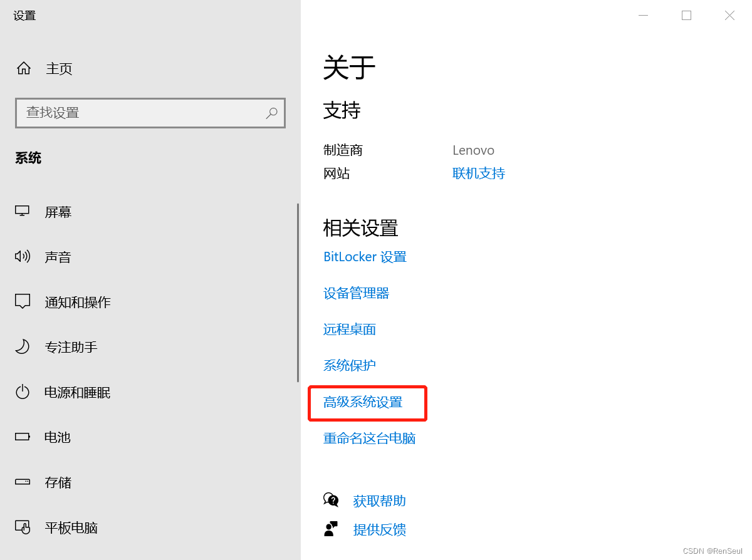Open BitLocker 设置
This screenshot has width=752, height=560.
pos(365,257)
